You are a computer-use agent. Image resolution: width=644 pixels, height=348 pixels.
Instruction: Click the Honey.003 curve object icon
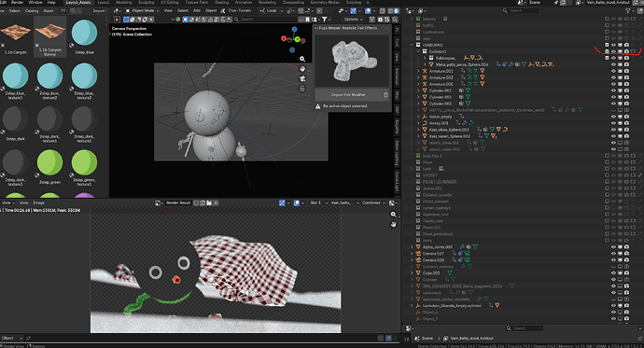click(x=425, y=123)
